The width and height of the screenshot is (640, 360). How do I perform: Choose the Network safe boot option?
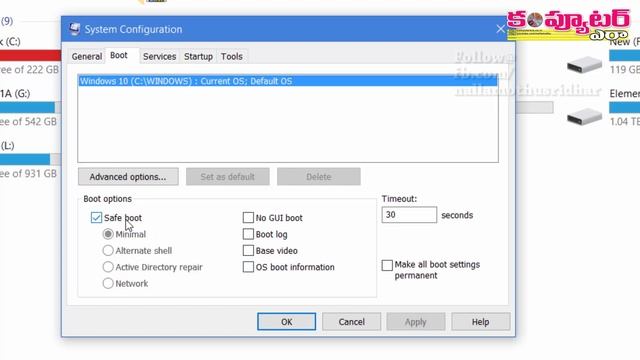[x=108, y=283]
